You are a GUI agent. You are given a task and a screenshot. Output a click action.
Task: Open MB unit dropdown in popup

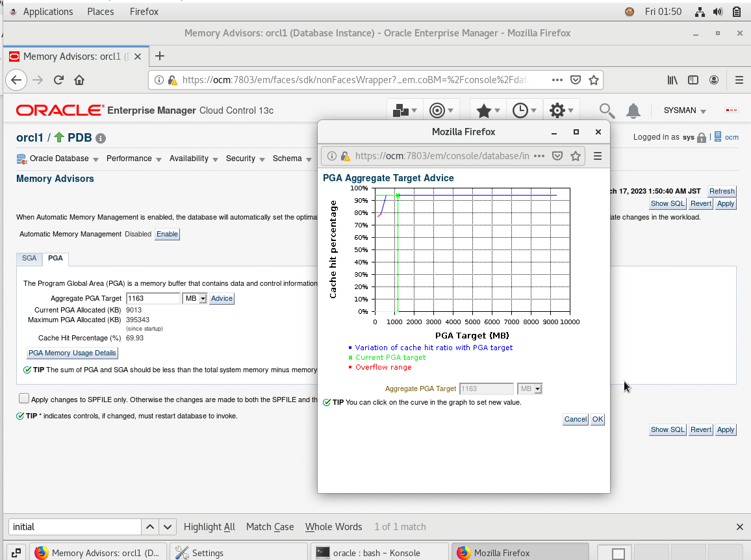(529, 389)
